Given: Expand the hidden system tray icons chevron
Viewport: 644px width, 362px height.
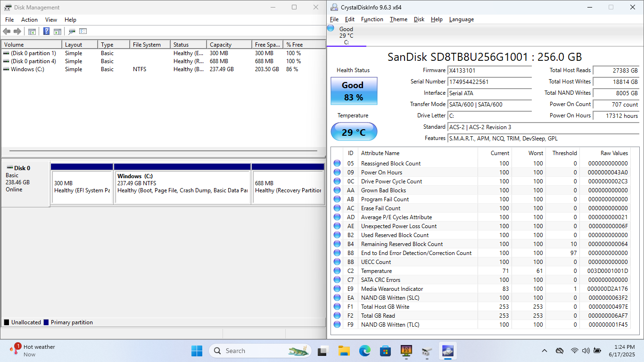Looking at the screenshot, I should coord(544,351).
